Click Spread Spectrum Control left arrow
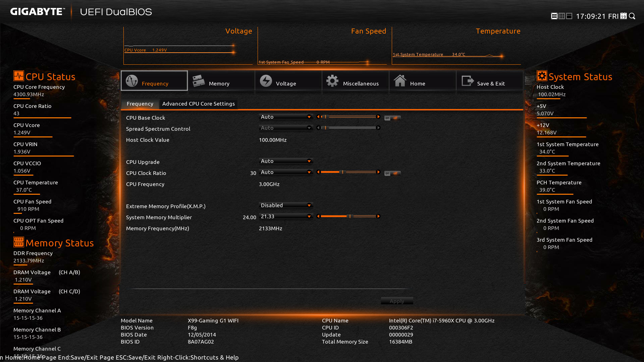644x362 pixels. (x=318, y=128)
